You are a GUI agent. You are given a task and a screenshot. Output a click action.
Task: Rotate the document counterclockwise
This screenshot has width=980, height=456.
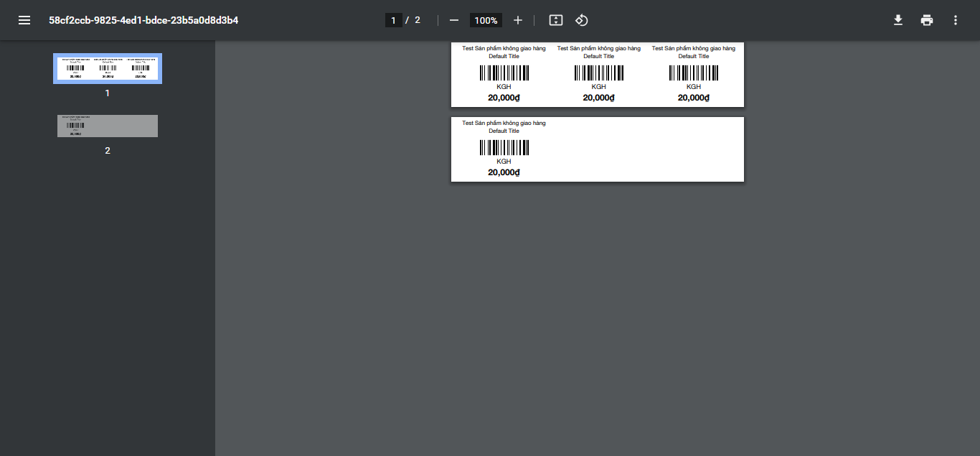pos(582,20)
